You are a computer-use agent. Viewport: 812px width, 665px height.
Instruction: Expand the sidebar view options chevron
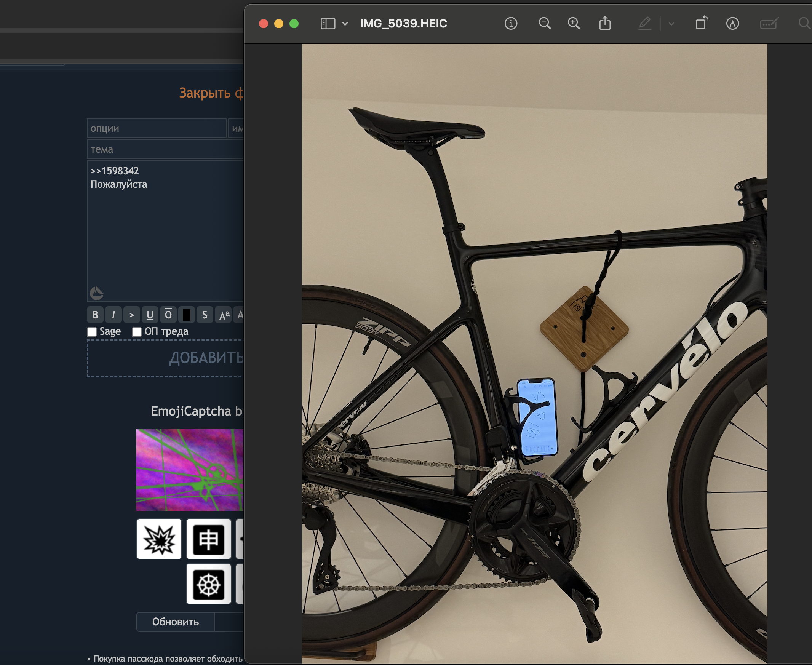pyautogui.click(x=345, y=24)
